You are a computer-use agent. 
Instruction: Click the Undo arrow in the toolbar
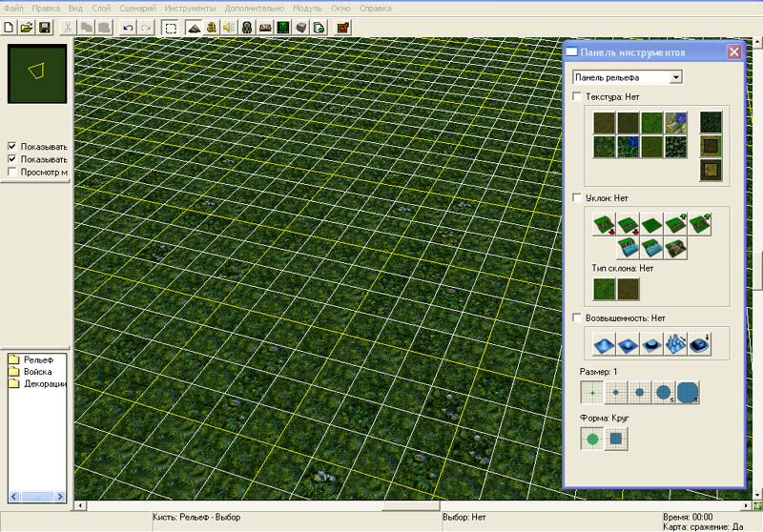click(128, 28)
